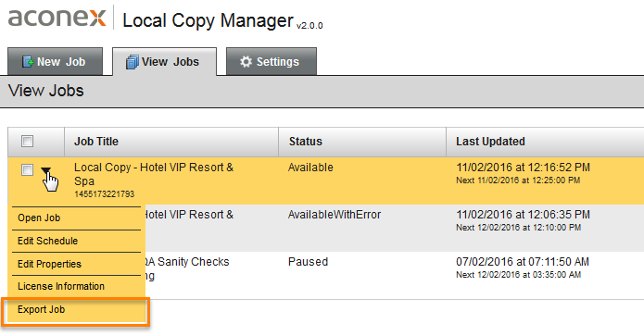Tick checkbox for Local Copy - Hotel VIP Resort job
This screenshot has width=644, height=336.
[27, 169]
